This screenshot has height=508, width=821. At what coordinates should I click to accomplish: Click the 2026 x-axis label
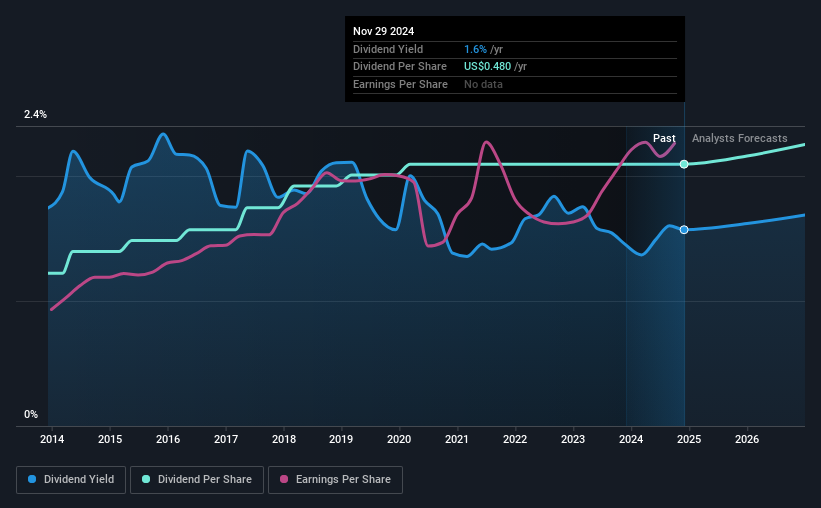tap(747, 439)
